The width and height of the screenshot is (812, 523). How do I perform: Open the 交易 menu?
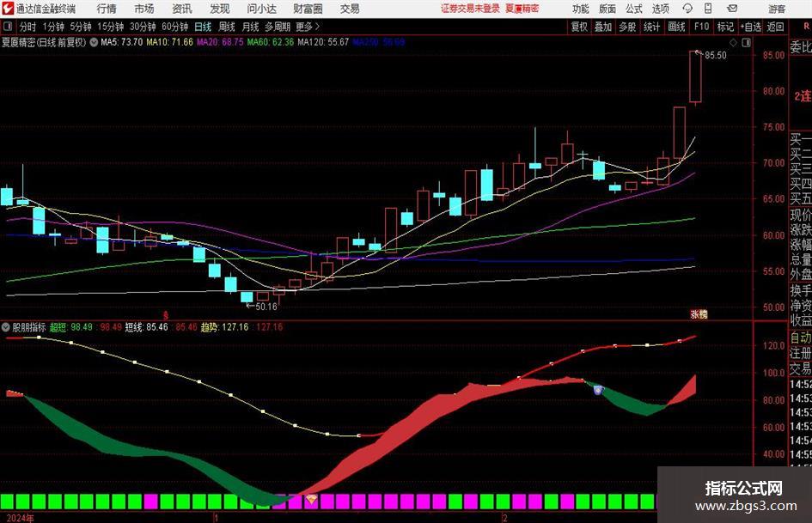(x=350, y=9)
